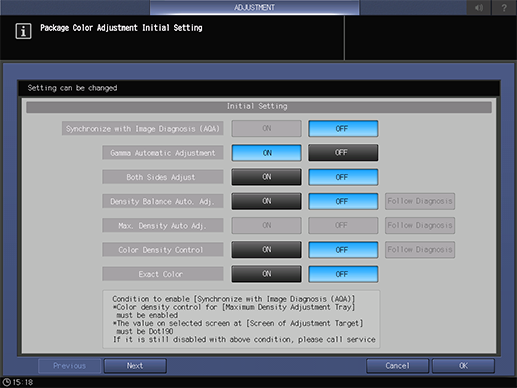Viewport: 517px width, 388px height.
Task: Click Follow Diagnosis for Max. Density
Action: point(420,225)
